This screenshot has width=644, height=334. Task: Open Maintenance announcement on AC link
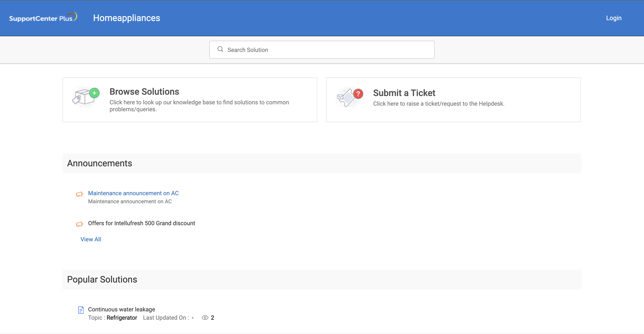(x=133, y=193)
